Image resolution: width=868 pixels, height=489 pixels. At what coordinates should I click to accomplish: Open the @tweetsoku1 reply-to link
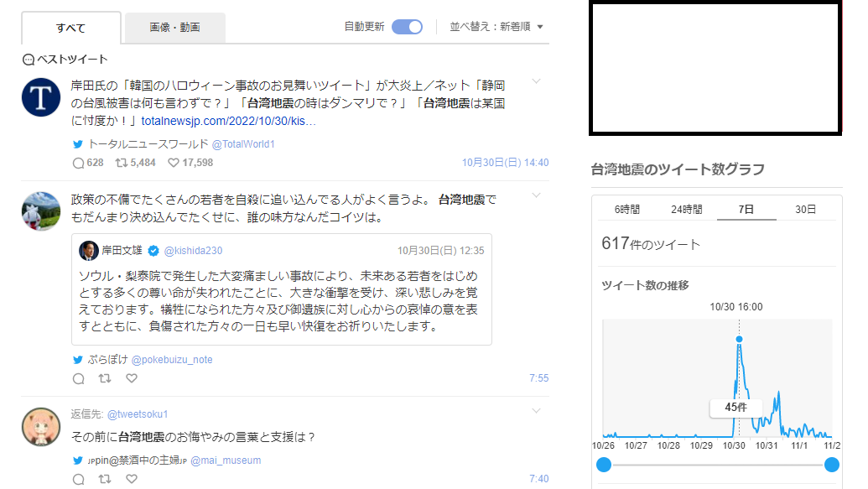(x=138, y=414)
